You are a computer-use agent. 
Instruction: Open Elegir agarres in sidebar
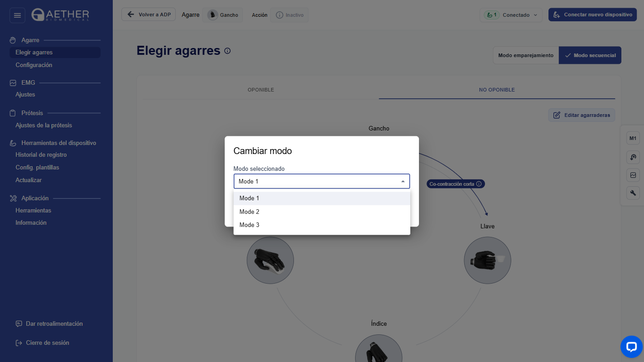[55, 53]
